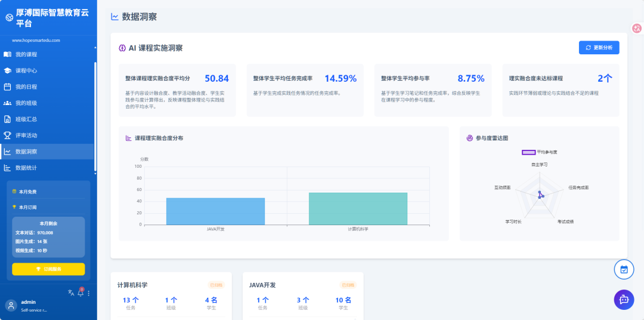
Task: Click the chart icon next to 课程理实融合度分布
Action: [x=129, y=138]
